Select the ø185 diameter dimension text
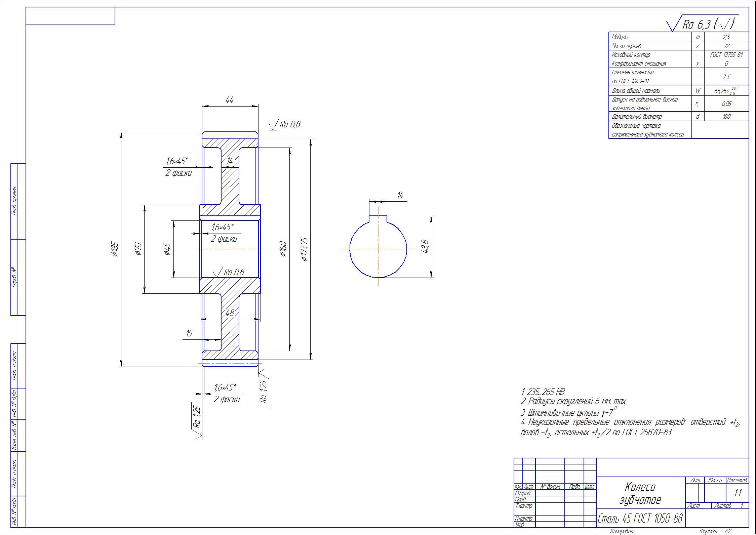 115,249
